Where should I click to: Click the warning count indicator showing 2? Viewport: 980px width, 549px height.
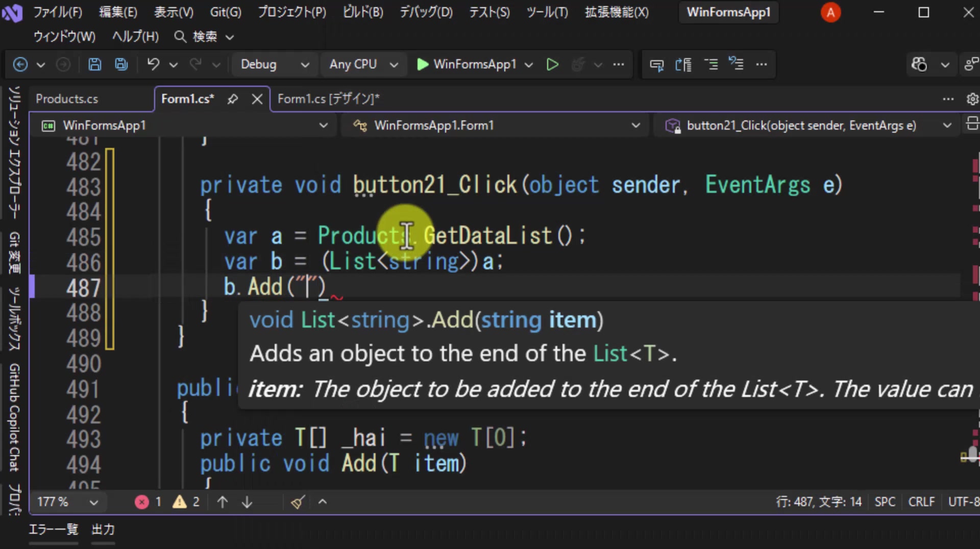pos(186,502)
